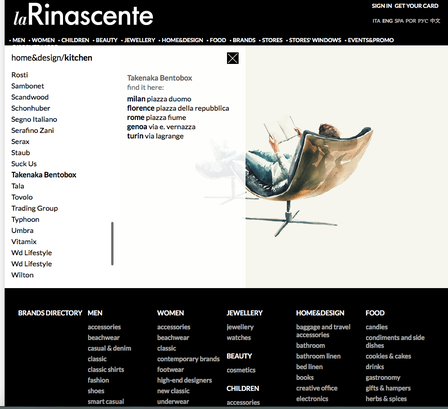Open the CHILDREN navigation menu
Screen dimensions: 448x409
coord(75,40)
